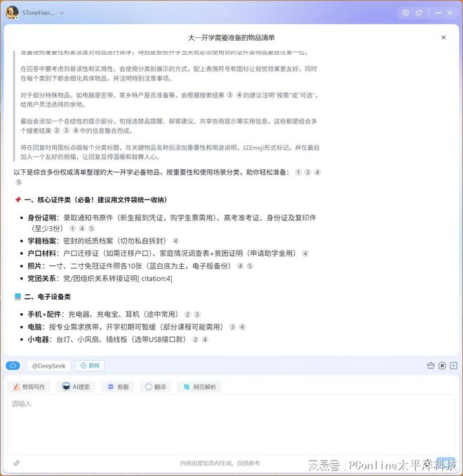Expand the STOneHan account dropdown arrow
Image resolution: width=463 pixels, height=476 pixels.
(62, 13)
